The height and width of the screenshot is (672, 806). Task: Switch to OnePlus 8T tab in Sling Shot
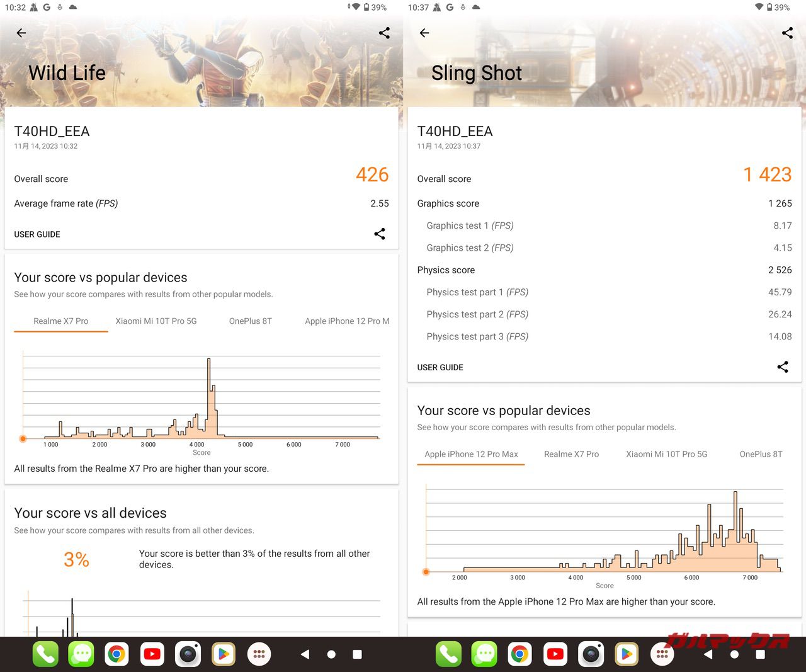pos(761,454)
